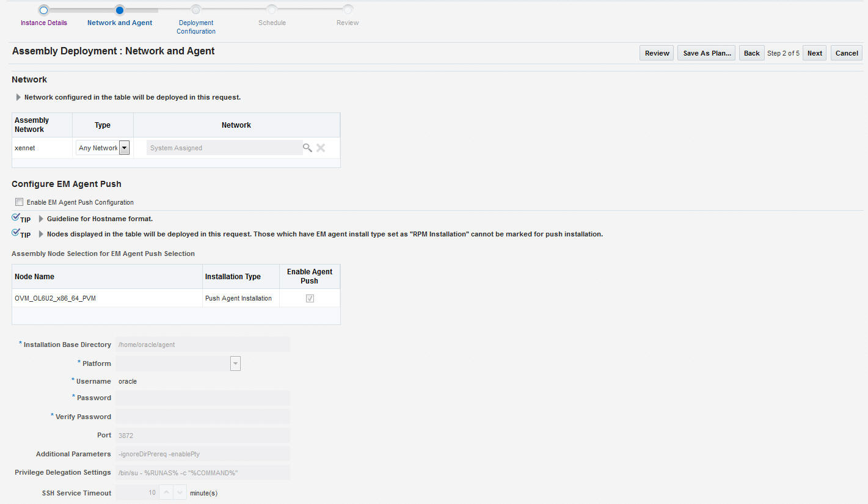This screenshot has height=504, width=868.
Task: Go to Instance Details step label
Action: point(44,23)
